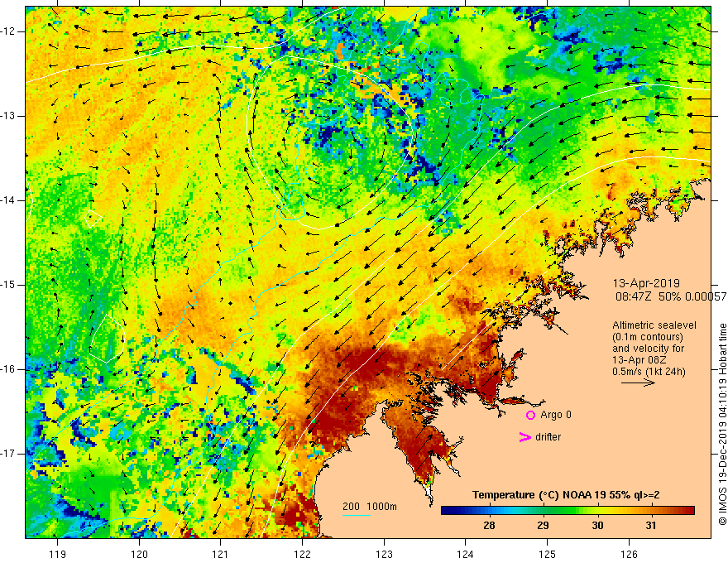This screenshot has width=728, height=563.
Task: Click the longitude 119 axis label
Action: (58, 555)
